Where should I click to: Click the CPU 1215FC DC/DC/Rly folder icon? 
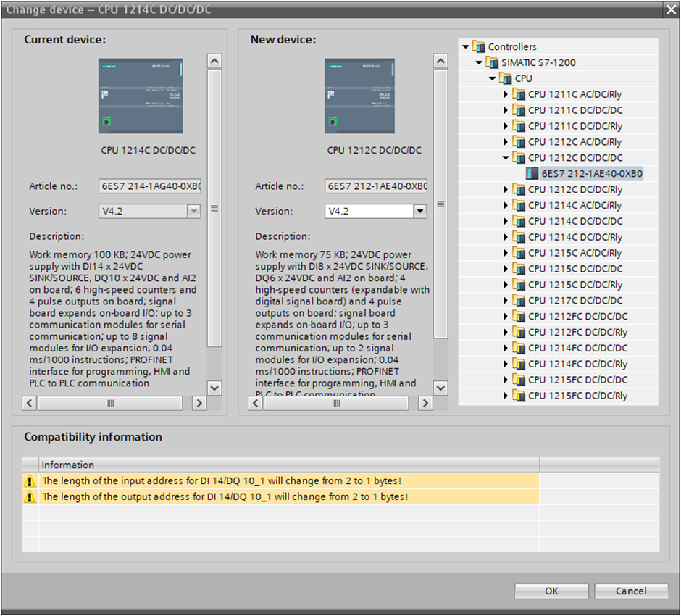click(519, 395)
